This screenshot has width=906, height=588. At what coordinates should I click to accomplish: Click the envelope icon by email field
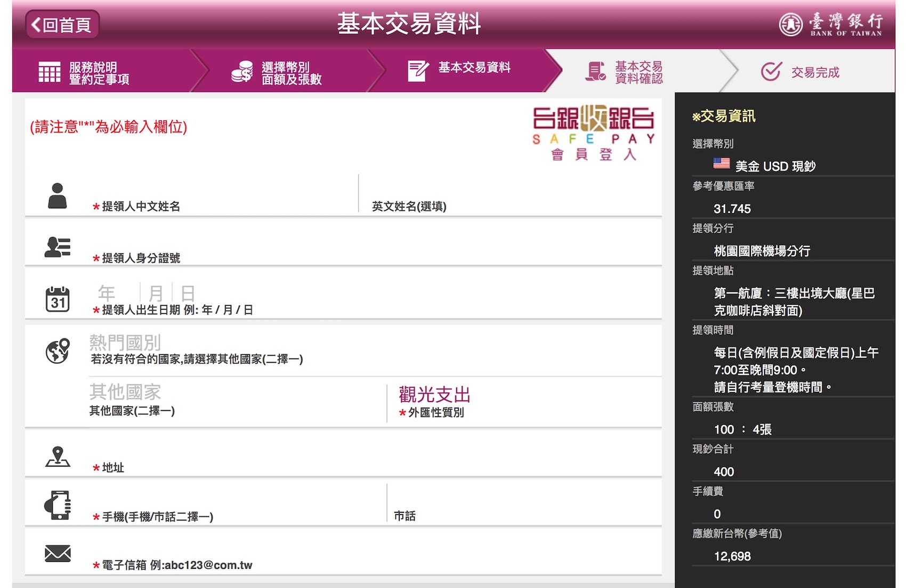[x=58, y=553]
